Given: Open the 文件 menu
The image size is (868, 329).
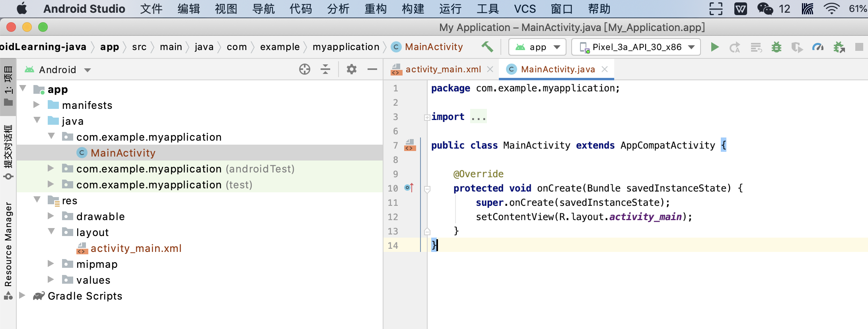Looking at the screenshot, I should [x=151, y=9].
